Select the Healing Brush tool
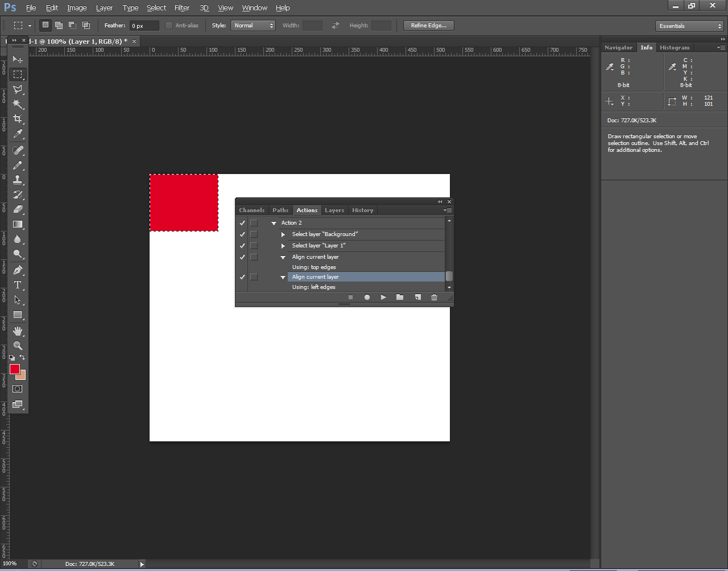 click(18, 150)
